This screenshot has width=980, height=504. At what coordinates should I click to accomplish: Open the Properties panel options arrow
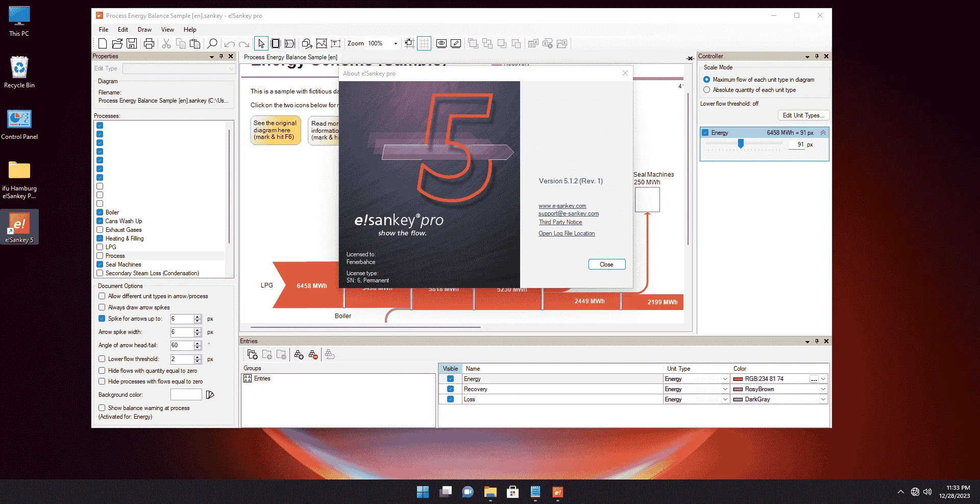pyautogui.click(x=212, y=57)
